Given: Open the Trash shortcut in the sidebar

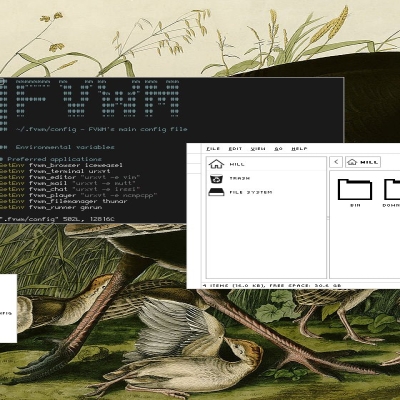Looking at the screenshot, I should coord(266,178).
